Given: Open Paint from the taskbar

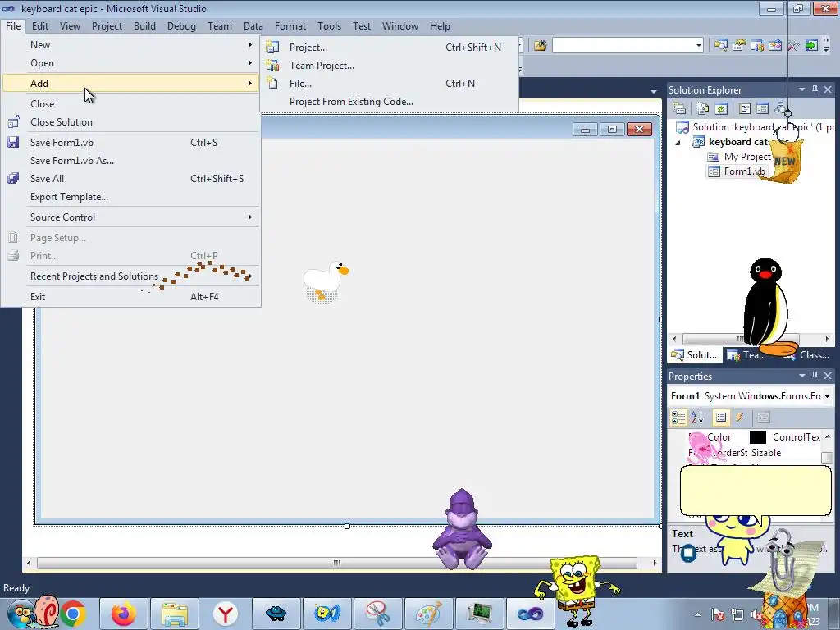Looking at the screenshot, I should [428, 614].
